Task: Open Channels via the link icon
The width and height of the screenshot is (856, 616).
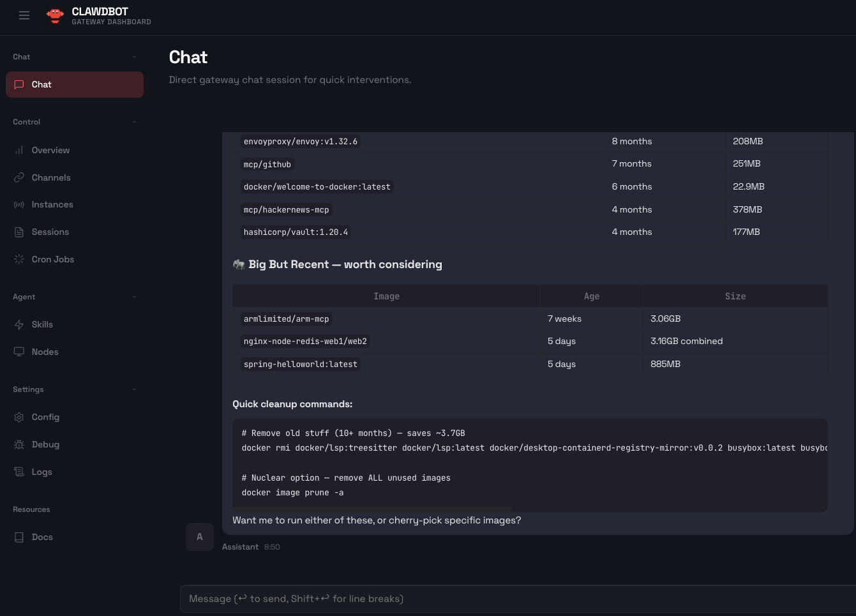Action: 19,177
